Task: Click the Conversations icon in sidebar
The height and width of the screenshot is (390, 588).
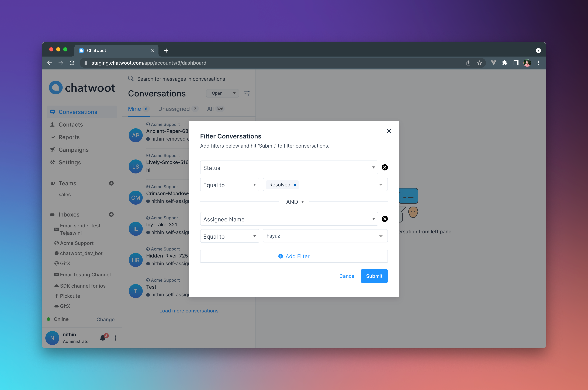Action: pyautogui.click(x=53, y=112)
